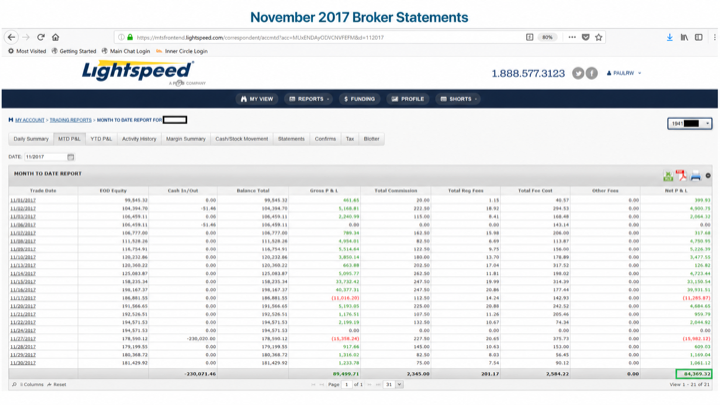The width and height of the screenshot is (720, 405).
Task: Bookmark this page with the star icon
Action: (599, 37)
